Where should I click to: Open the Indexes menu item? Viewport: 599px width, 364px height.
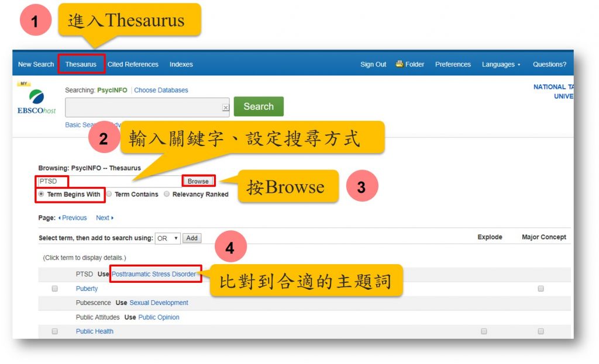coord(181,64)
